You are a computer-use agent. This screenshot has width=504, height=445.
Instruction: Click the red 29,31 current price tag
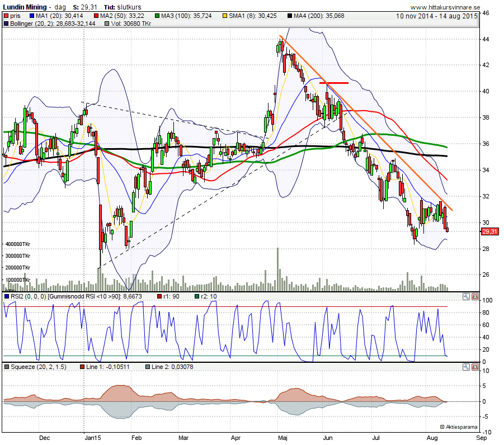tap(489, 231)
